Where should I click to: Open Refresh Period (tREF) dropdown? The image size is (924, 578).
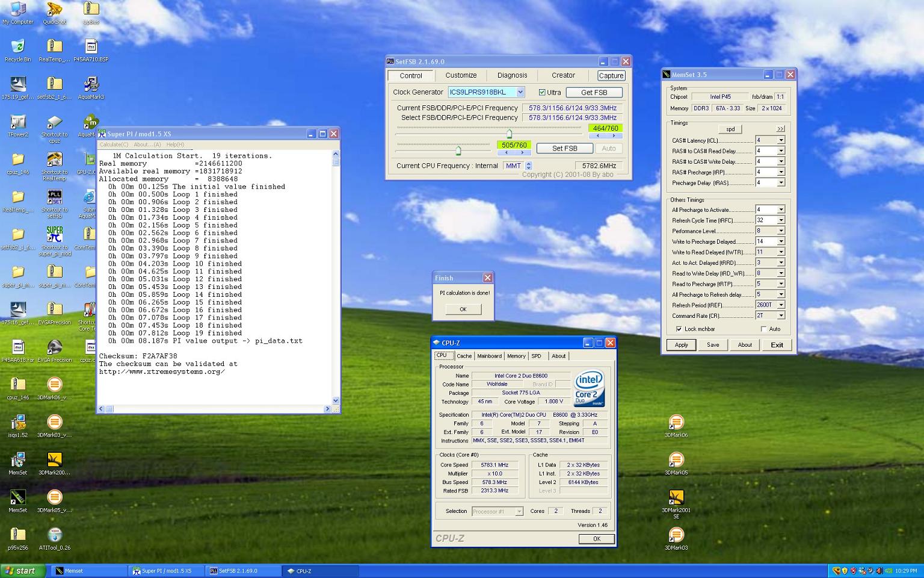[x=781, y=305]
